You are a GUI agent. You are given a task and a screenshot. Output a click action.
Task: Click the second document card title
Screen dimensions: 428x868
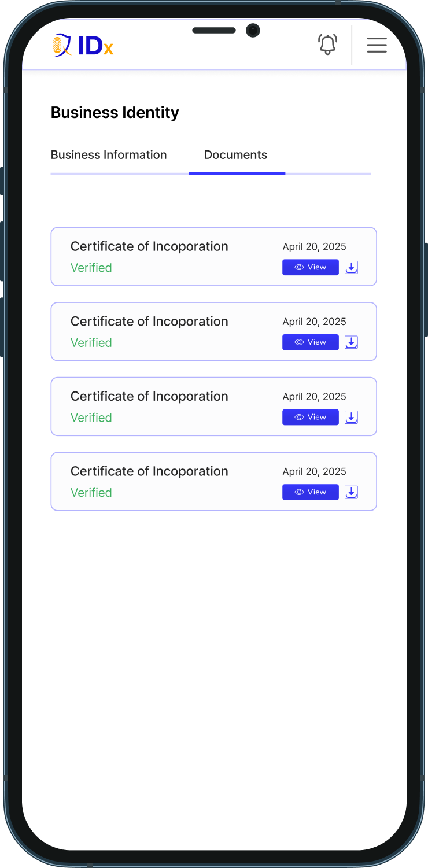point(149,322)
